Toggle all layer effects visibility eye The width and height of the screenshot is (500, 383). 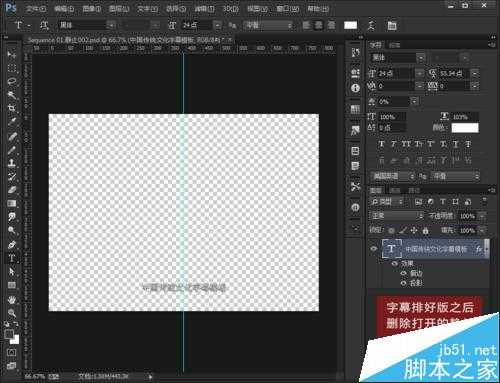pos(395,263)
